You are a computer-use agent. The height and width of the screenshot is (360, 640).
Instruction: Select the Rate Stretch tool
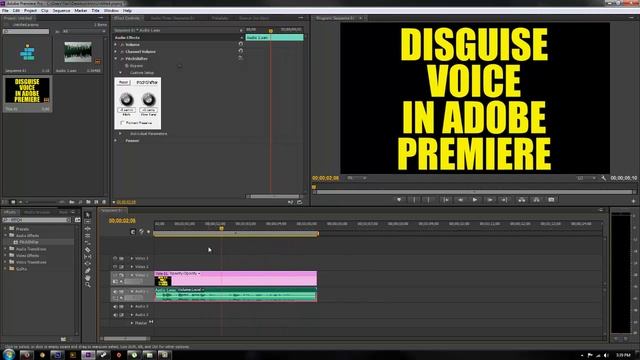pos(88,242)
